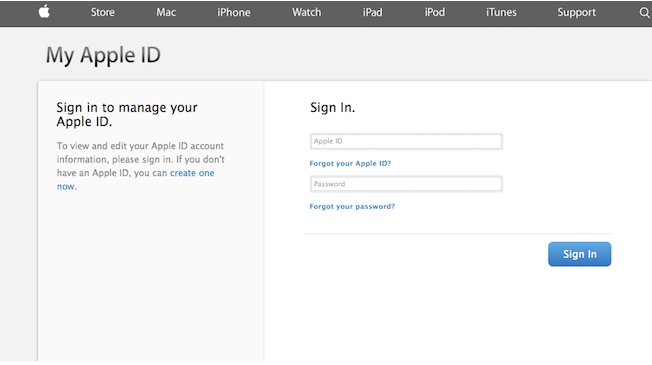Open the Store menu item
Image resolution: width=652 pixels, height=365 pixels.
coord(103,12)
